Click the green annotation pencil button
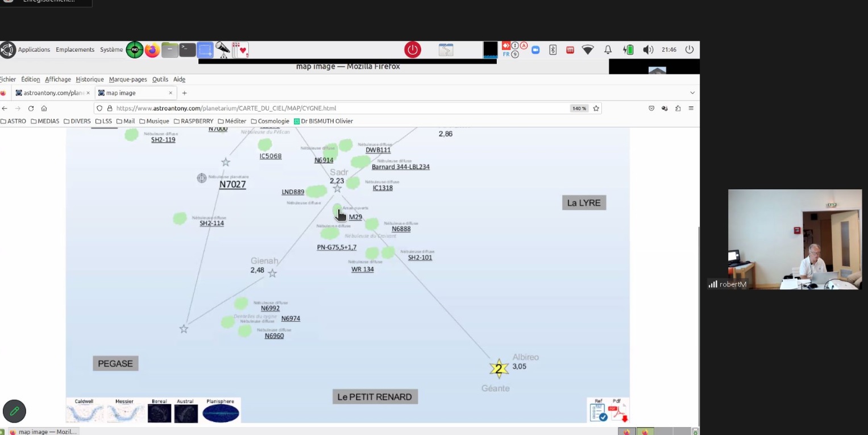Screen dimensions: 868x435 pyautogui.click(x=14, y=411)
